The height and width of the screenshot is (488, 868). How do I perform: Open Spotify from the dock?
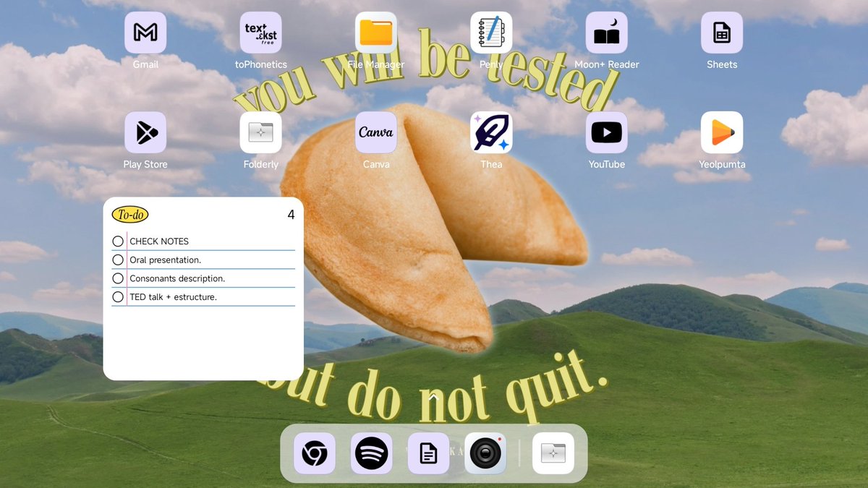[372, 453]
